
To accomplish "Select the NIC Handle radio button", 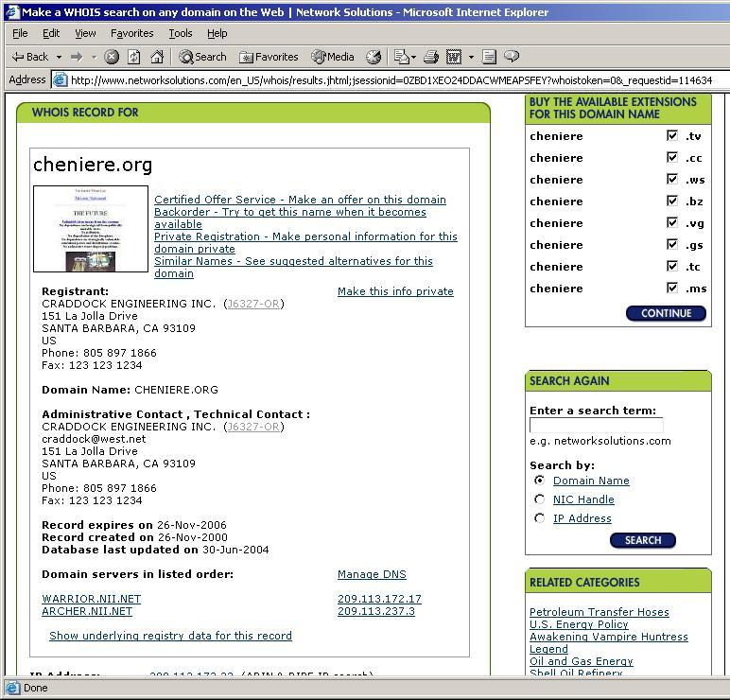I will (x=540, y=499).
